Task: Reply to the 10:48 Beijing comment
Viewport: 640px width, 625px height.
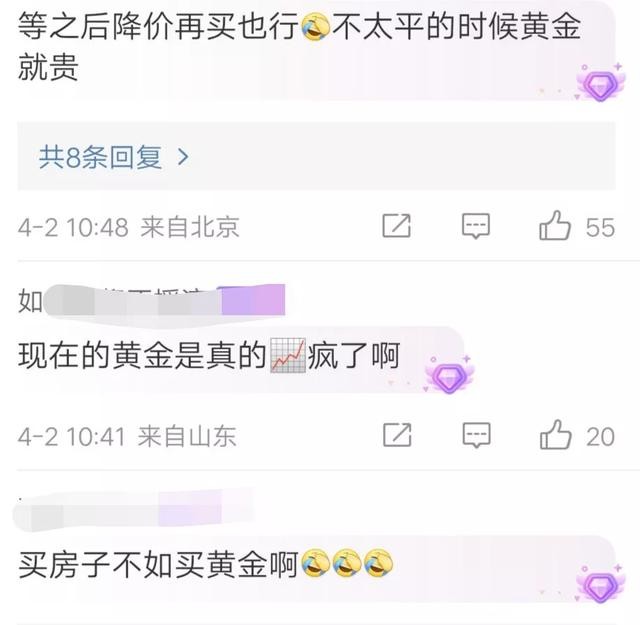Action: [476, 226]
